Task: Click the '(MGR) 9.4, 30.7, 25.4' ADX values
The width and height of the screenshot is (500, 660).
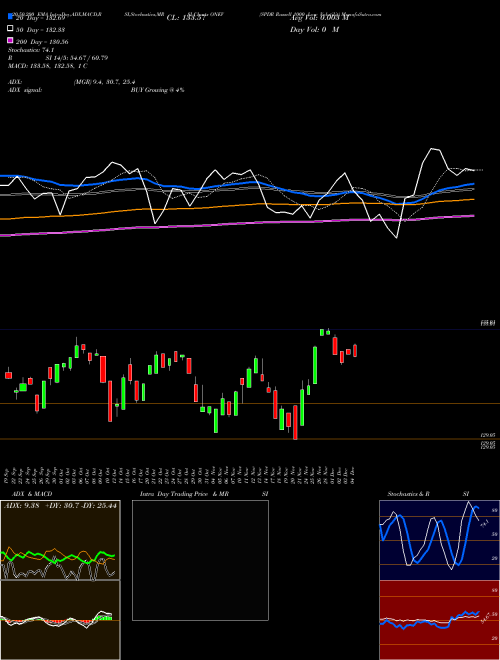Action: (104, 82)
